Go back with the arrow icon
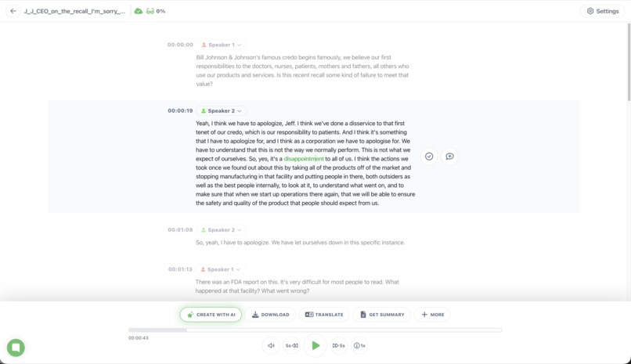This screenshot has height=364, width=631. tap(13, 11)
